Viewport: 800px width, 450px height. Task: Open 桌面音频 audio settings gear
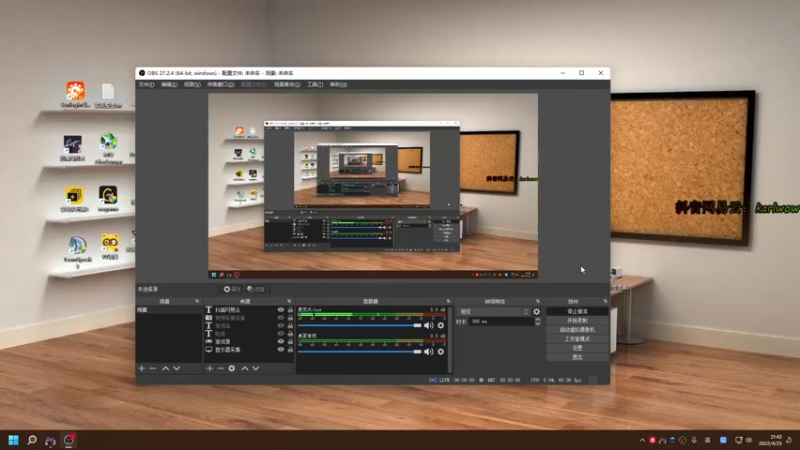[x=441, y=352]
